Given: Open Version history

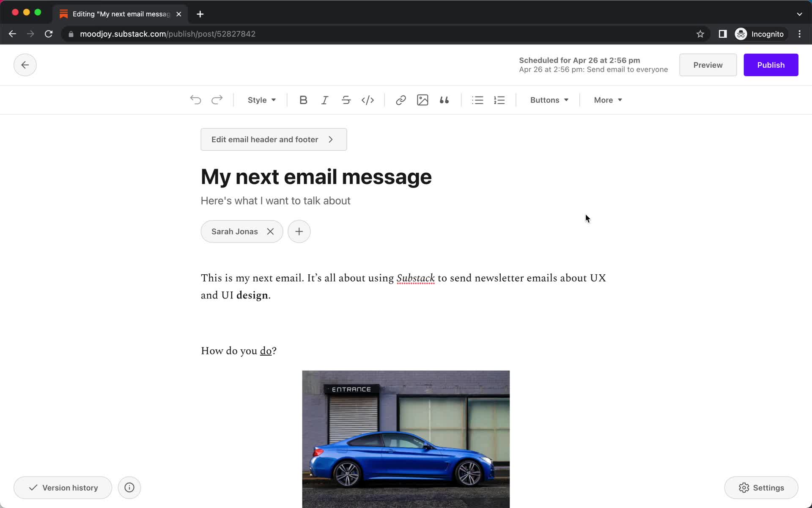Looking at the screenshot, I should (x=63, y=488).
